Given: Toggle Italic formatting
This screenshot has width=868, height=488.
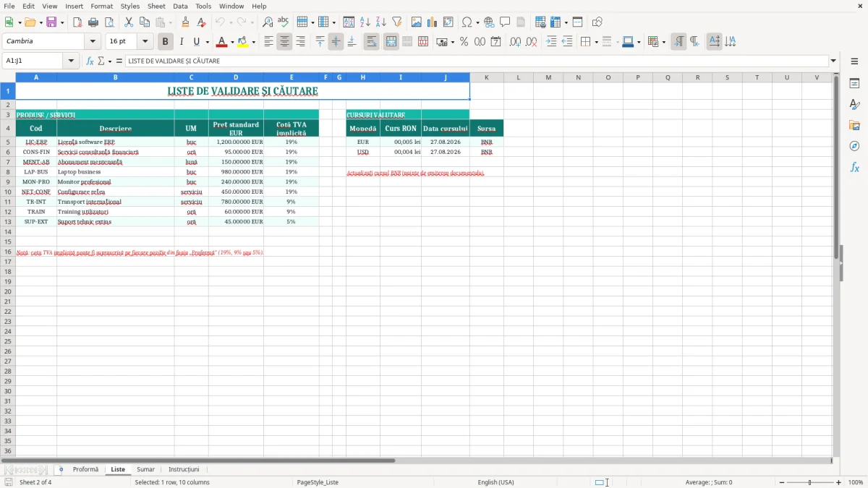Looking at the screenshot, I should (182, 42).
